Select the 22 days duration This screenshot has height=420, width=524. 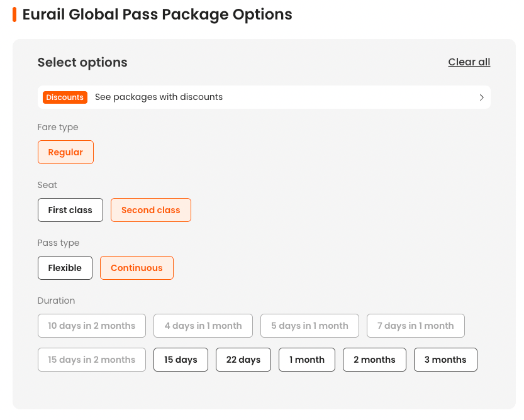tap(243, 360)
